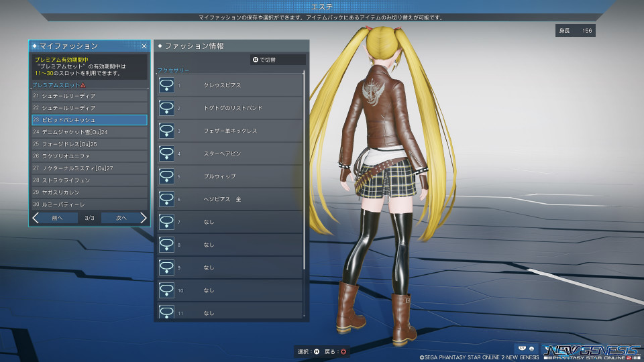Click accessory icon for クレウスピアス

(x=166, y=85)
